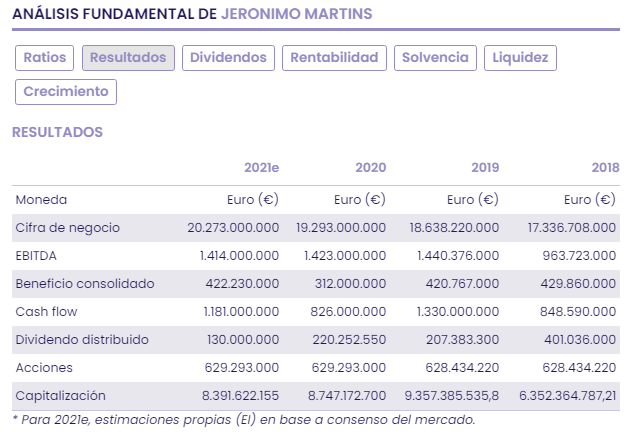The image size is (636, 434).
Task: Select the 2018 column header
Action: click(x=604, y=167)
